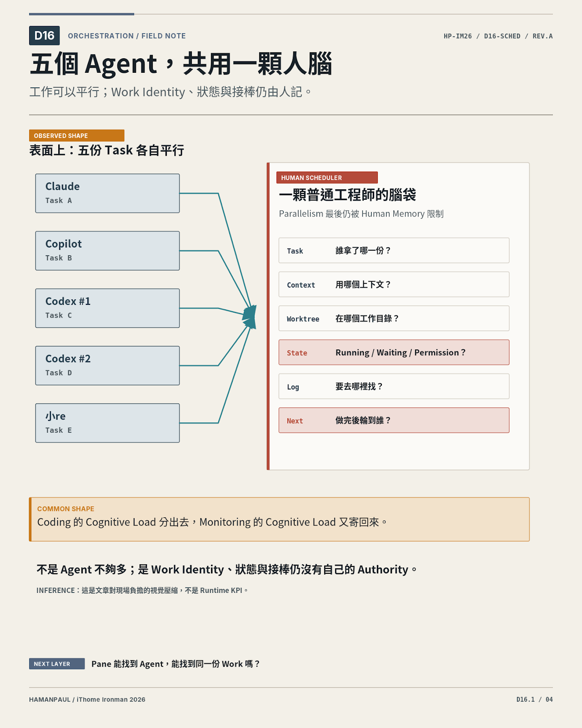
Task: Click the subtitle starting '工作可以平行'
Action: coord(171,92)
